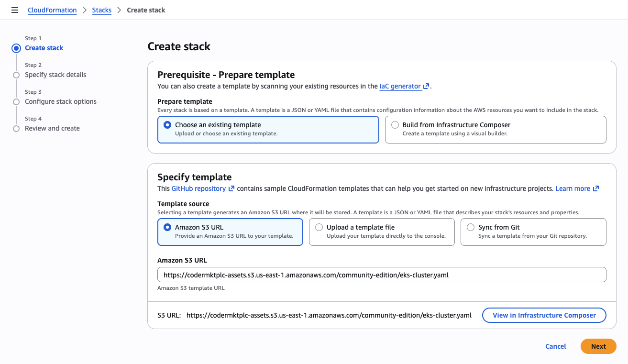Click the Step 3 progress circle indicator
Image resolution: width=628 pixels, height=364 pixels.
(x=16, y=101)
